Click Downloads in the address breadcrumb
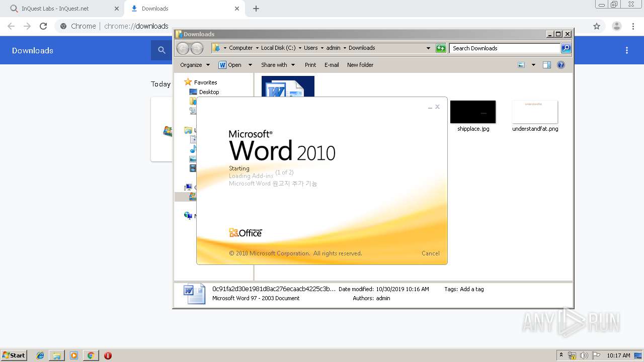Image resolution: width=644 pixels, height=362 pixels. 362,48
